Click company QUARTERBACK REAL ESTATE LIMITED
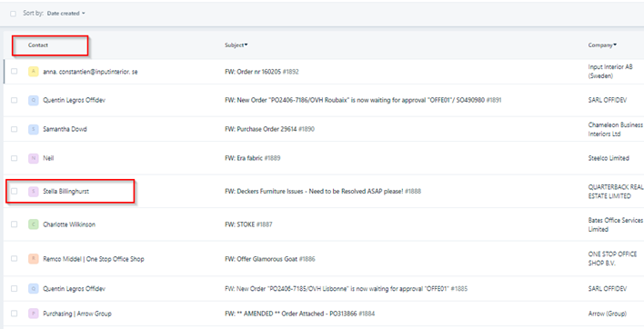644x329 pixels. click(616, 192)
